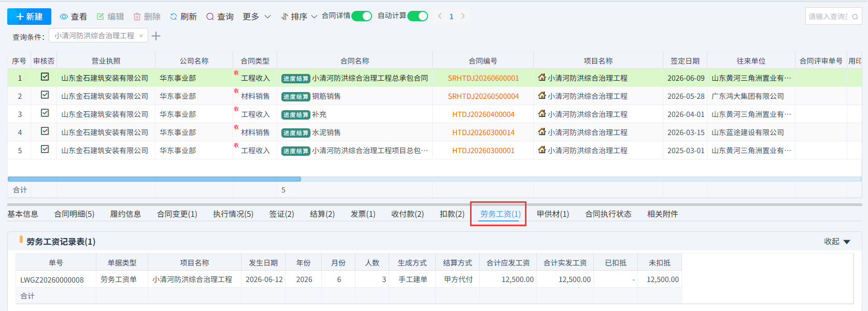Image resolution: width=868 pixels, height=311 pixels.
Task: Click contract number HTDJ20260300001
Action: (x=483, y=151)
